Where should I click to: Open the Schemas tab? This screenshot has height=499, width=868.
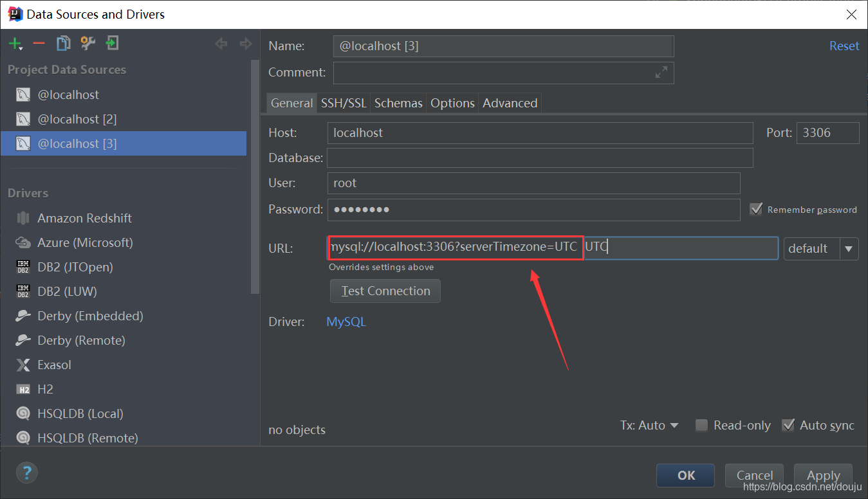(398, 103)
